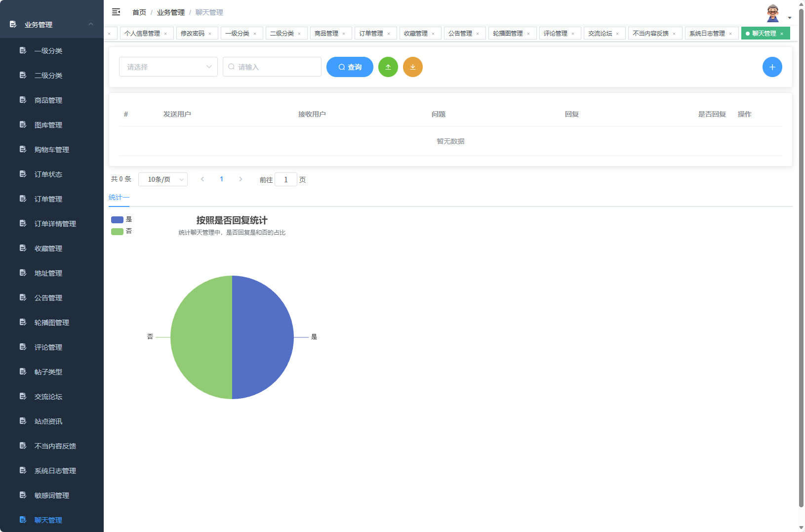The height and width of the screenshot is (532, 805).
Task: Click the 业务管理 icon at sidebar top
Action: tap(13, 24)
